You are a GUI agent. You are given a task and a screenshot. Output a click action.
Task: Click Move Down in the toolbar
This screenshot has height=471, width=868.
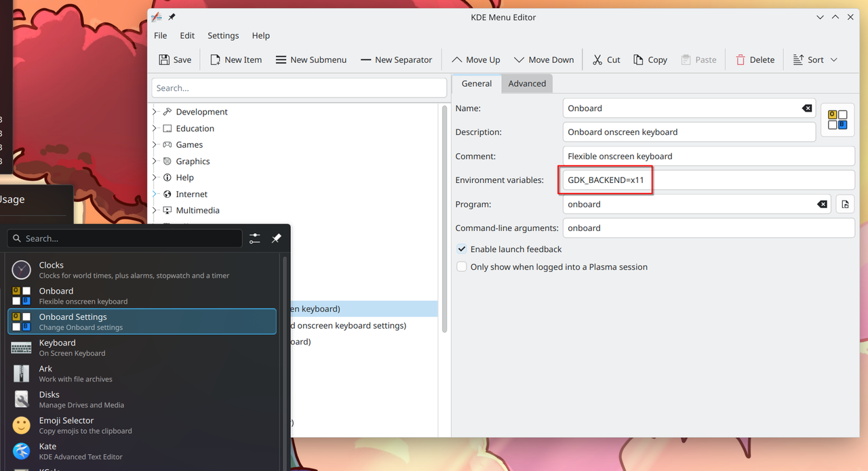coord(544,60)
